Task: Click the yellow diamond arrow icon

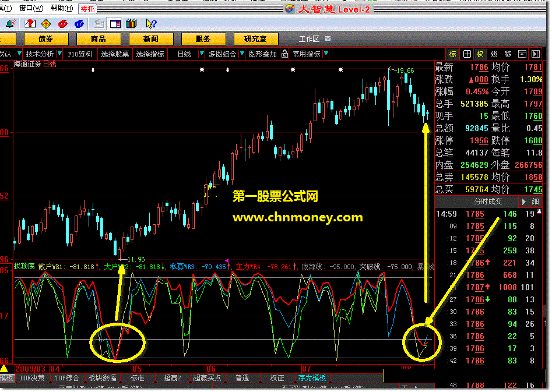Action: click(x=46, y=23)
